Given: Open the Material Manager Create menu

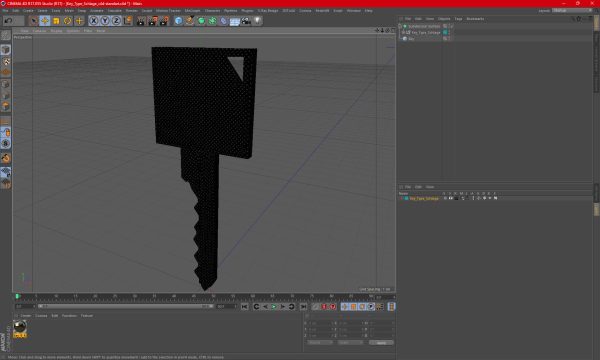Looking at the screenshot, I should tap(26, 316).
